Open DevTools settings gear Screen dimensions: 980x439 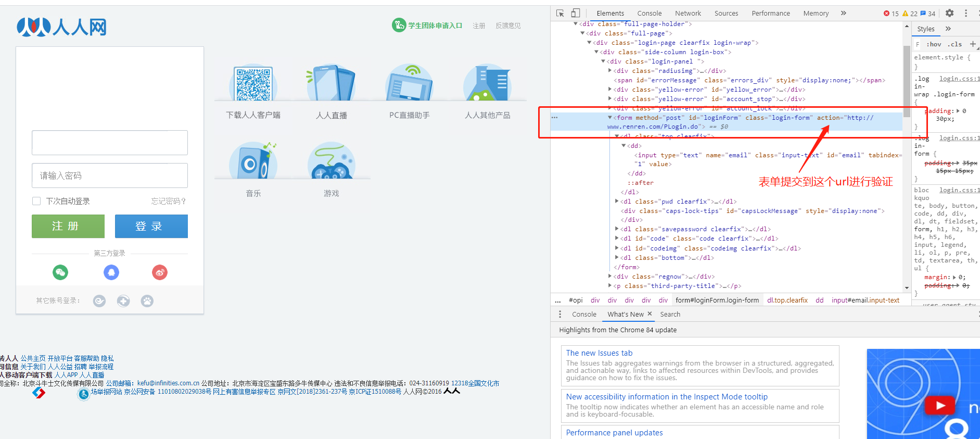(x=950, y=13)
